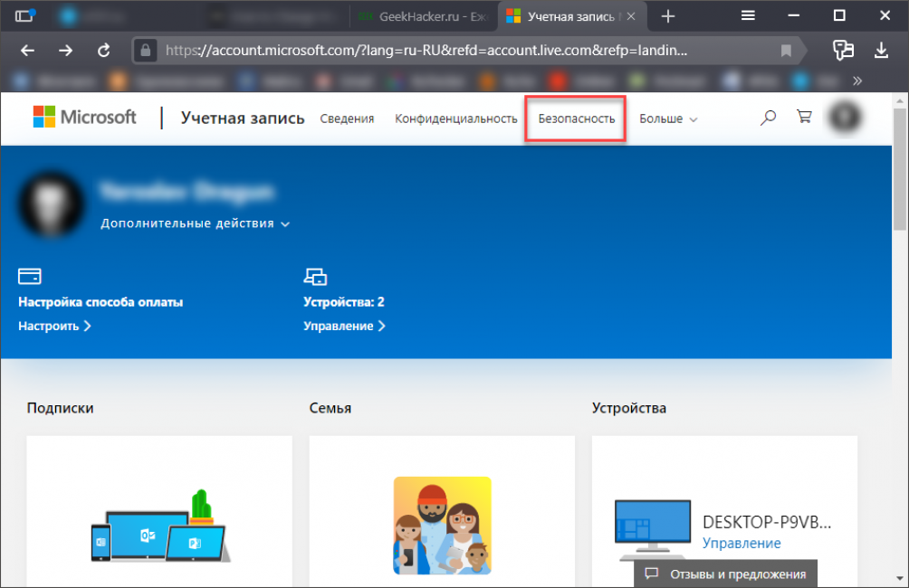Open the Отзывы и предложения feedback button

[726, 574]
